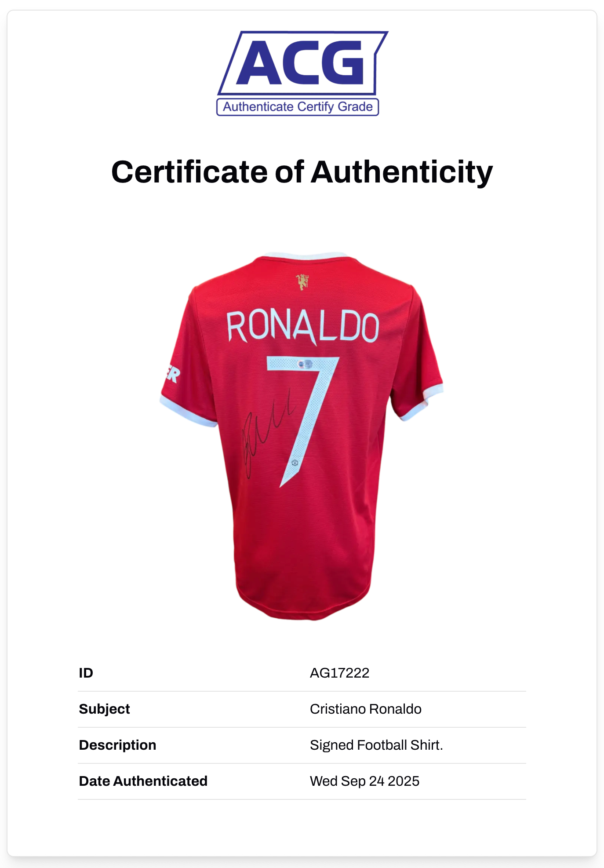Select the certificate ID AG17222
Screen dimensions: 604x868
[339, 673]
